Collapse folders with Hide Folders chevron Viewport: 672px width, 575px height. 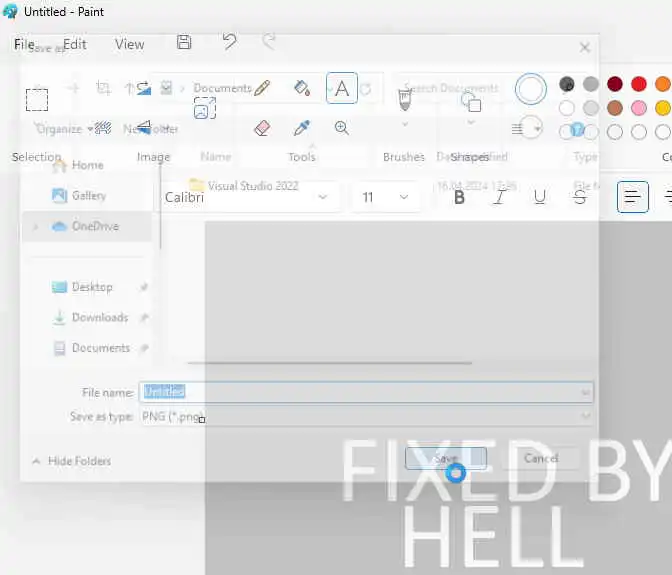[x=36, y=461]
